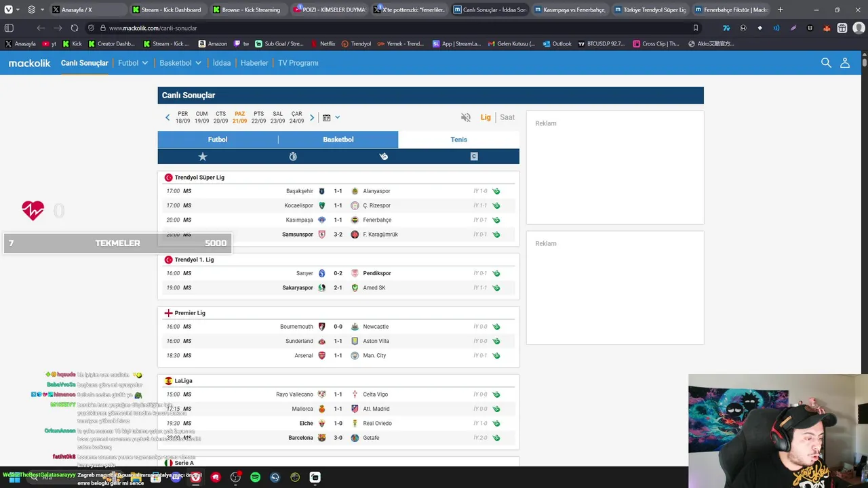
Task: Open the search icon in Mackolik header
Action: [826, 62]
